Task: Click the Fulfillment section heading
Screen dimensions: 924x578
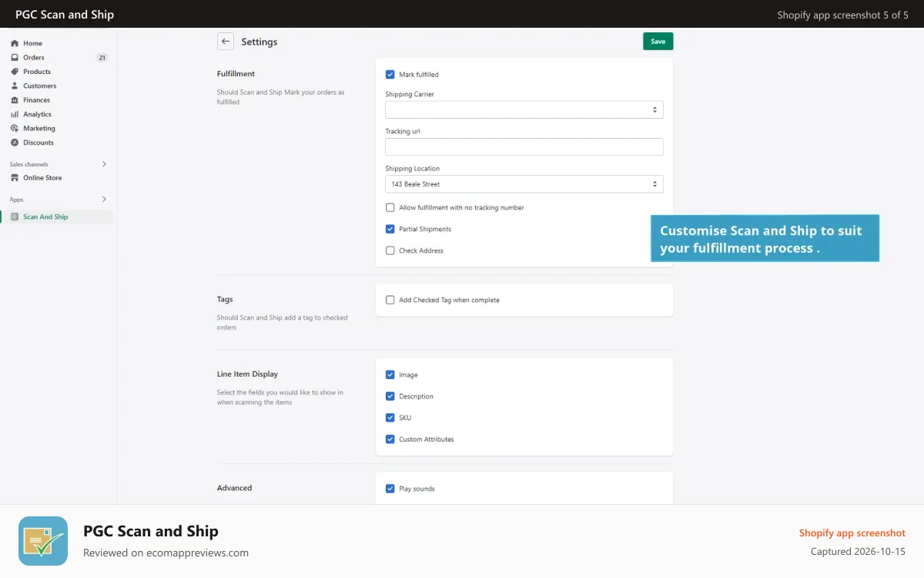Action: click(236, 74)
